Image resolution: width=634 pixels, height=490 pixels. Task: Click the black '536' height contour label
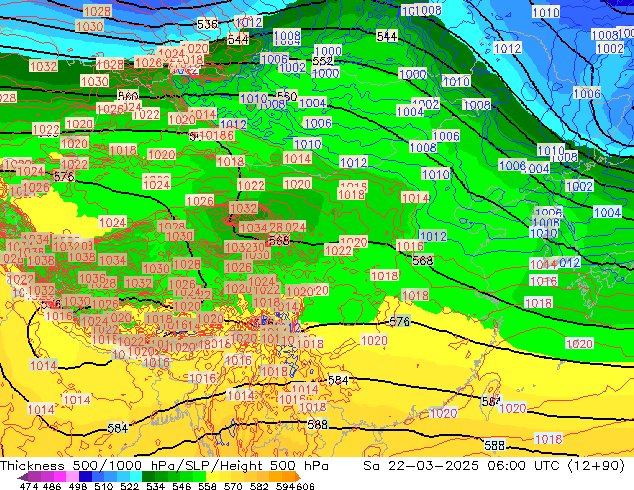click(x=207, y=24)
